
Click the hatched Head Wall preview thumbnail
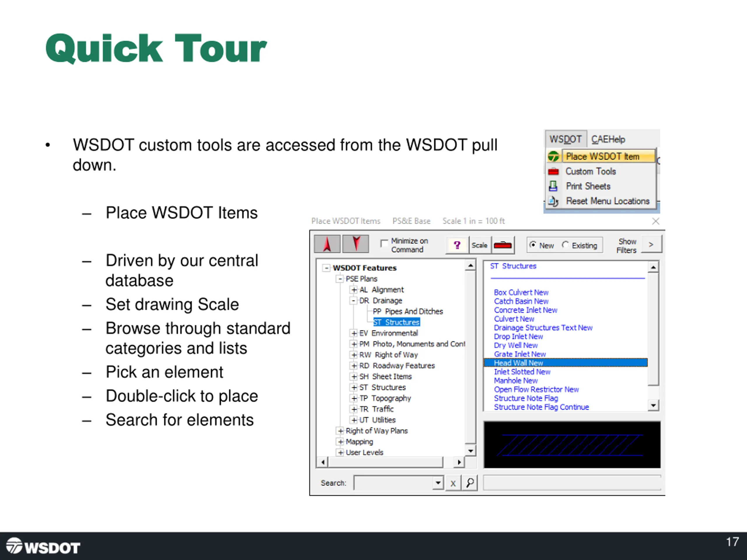(572, 444)
